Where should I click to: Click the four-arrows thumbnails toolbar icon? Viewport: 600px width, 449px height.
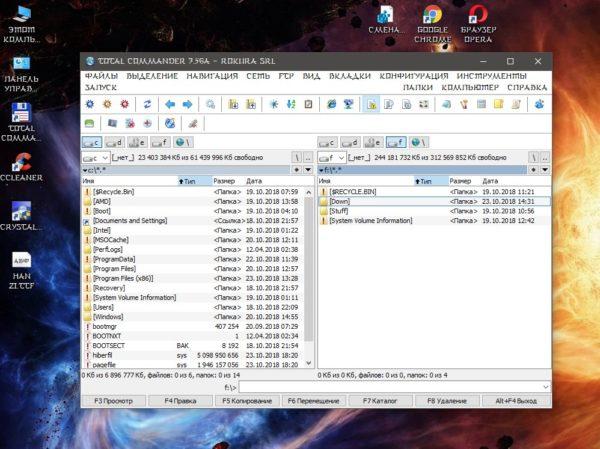pyautogui.click(x=424, y=104)
